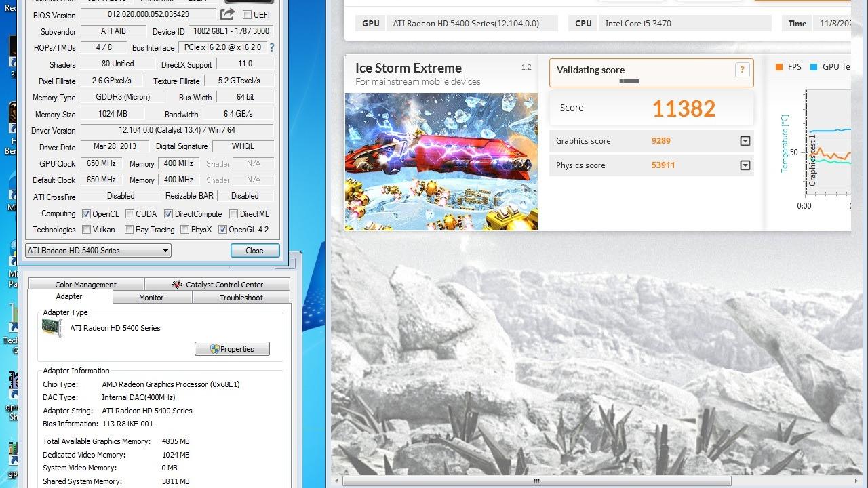
Task: Click the Ice Storm Extreme thumbnail image
Action: point(441,161)
